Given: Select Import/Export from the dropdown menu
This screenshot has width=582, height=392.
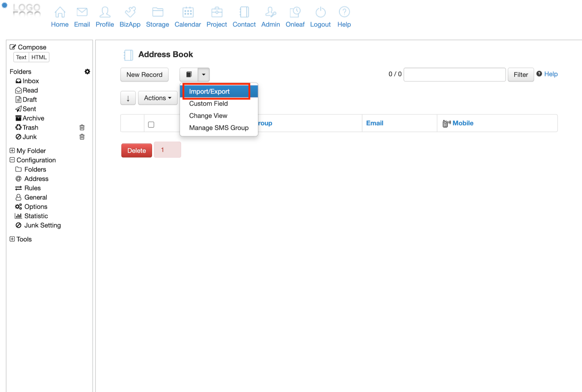Looking at the screenshot, I should coord(210,92).
